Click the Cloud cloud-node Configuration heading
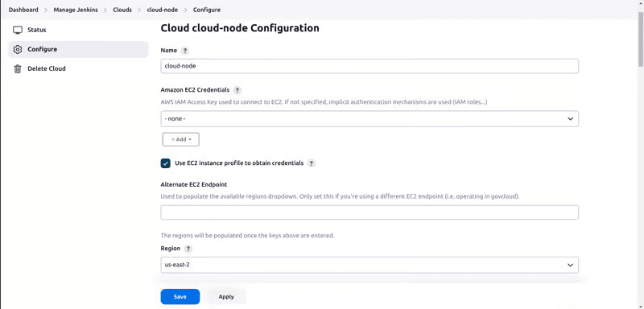 point(239,28)
